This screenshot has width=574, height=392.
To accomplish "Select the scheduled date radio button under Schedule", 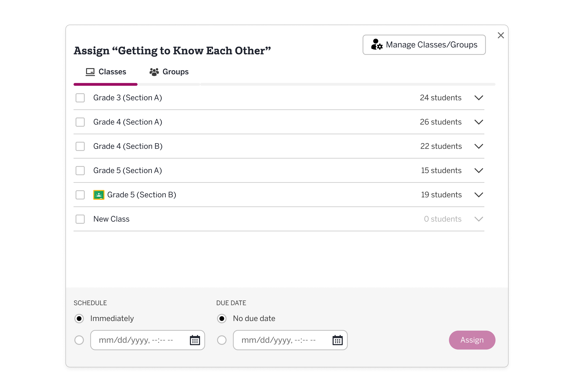I will (79, 340).
